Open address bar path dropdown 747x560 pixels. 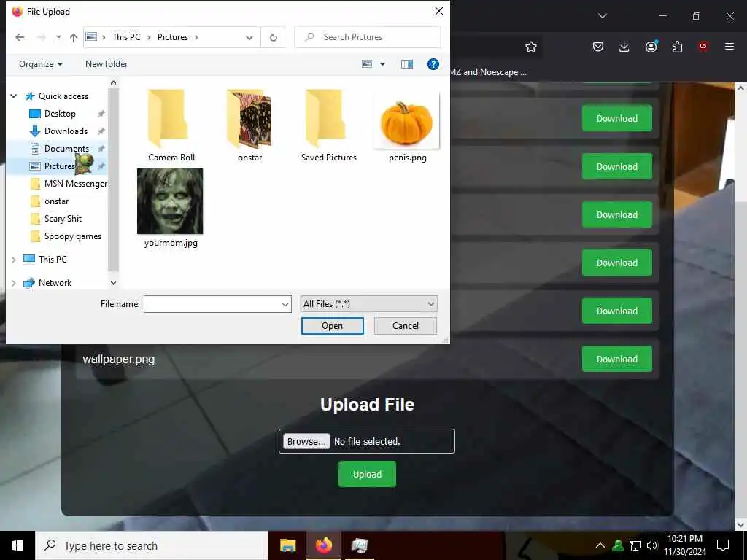pyautogui.click(x=249, y=37)
